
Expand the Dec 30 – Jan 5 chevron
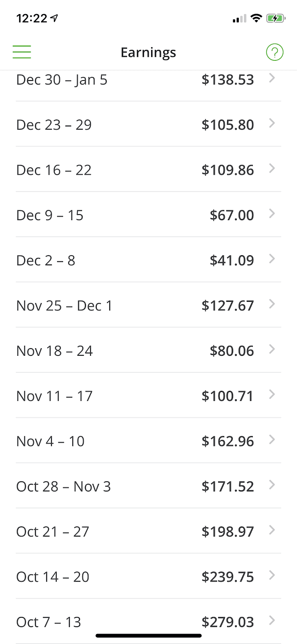(272, 78)
